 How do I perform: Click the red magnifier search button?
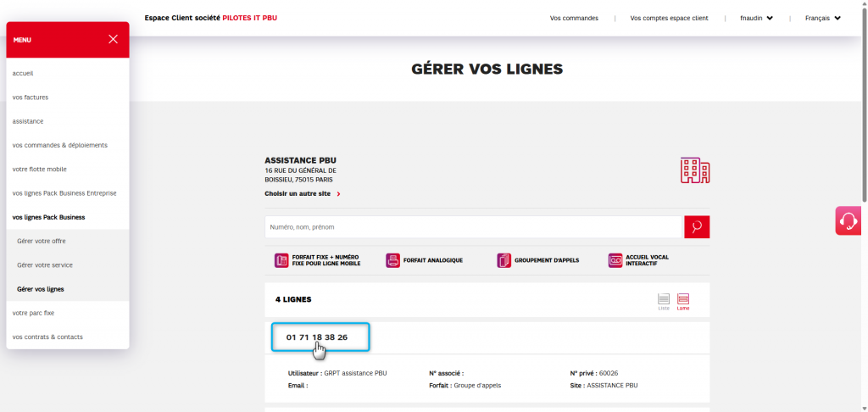[x=697, y=227]
